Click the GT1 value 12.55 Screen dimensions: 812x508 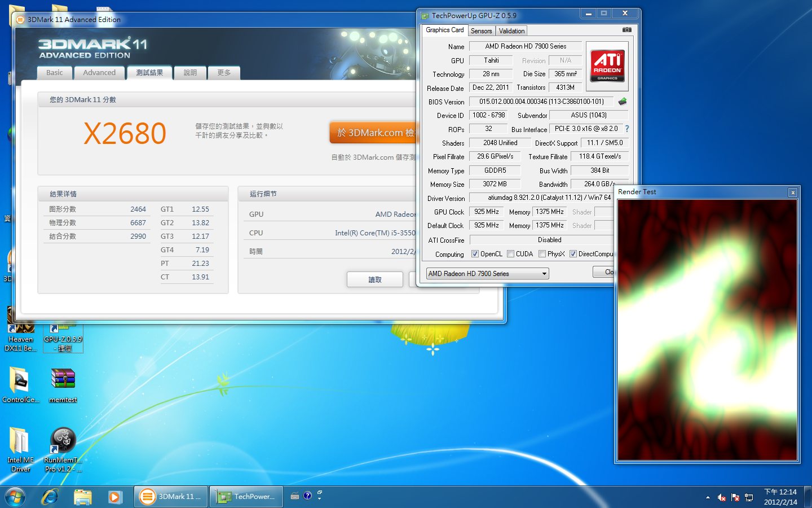[200, 209]
